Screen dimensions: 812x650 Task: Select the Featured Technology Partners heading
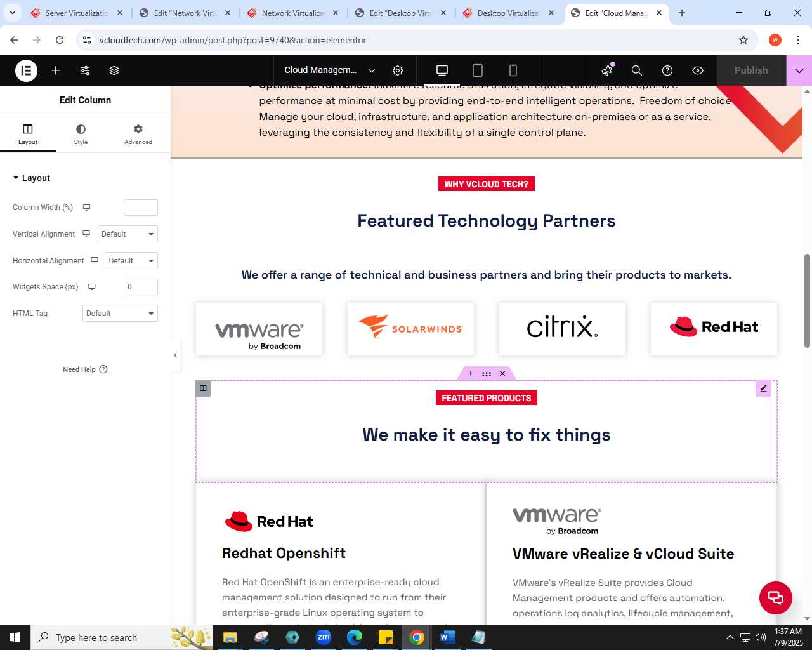(487, 221)
